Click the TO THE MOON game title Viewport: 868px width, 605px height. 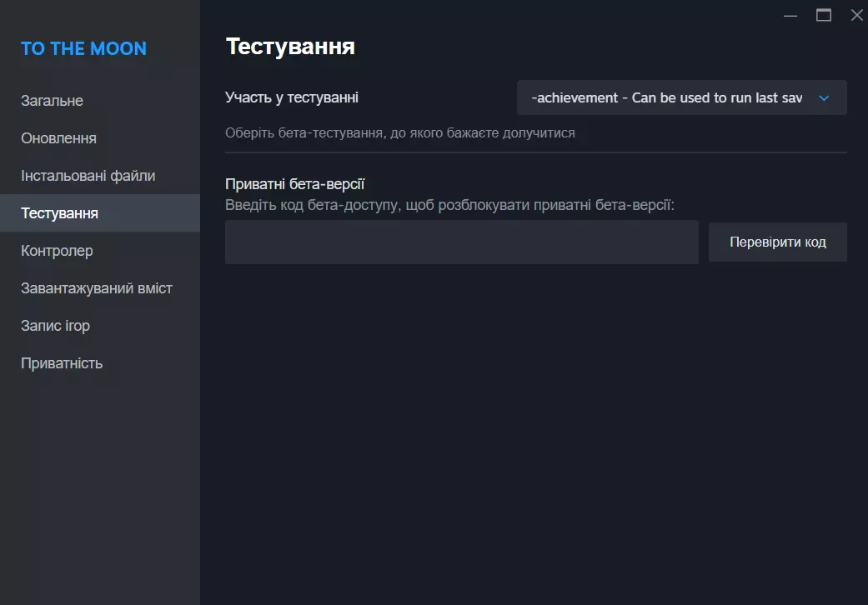[83, 48]
